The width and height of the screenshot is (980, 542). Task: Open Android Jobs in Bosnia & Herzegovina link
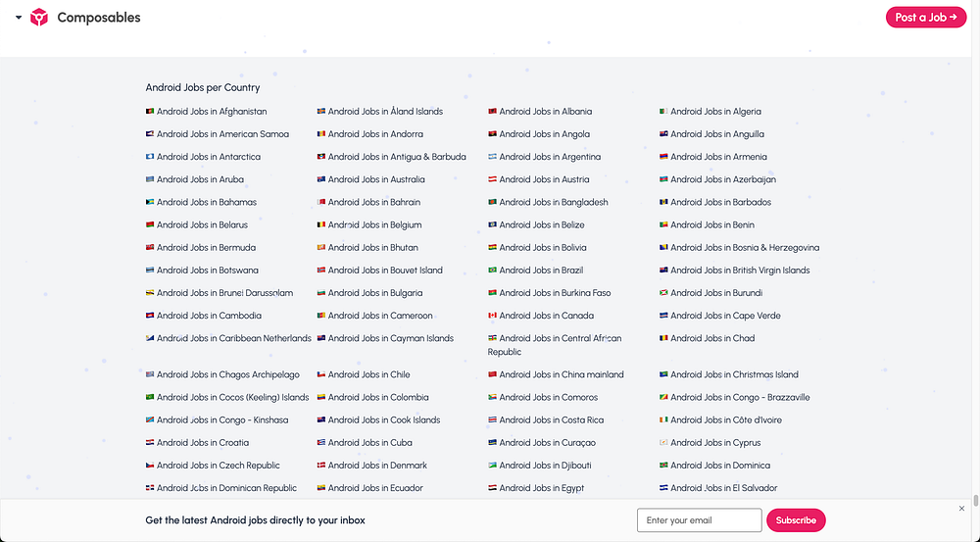coord(739,248)
